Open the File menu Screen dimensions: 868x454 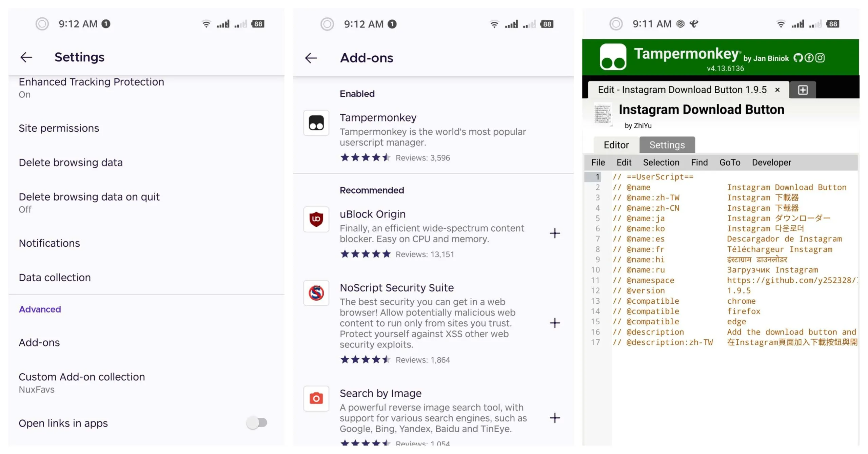pos(598,163)
